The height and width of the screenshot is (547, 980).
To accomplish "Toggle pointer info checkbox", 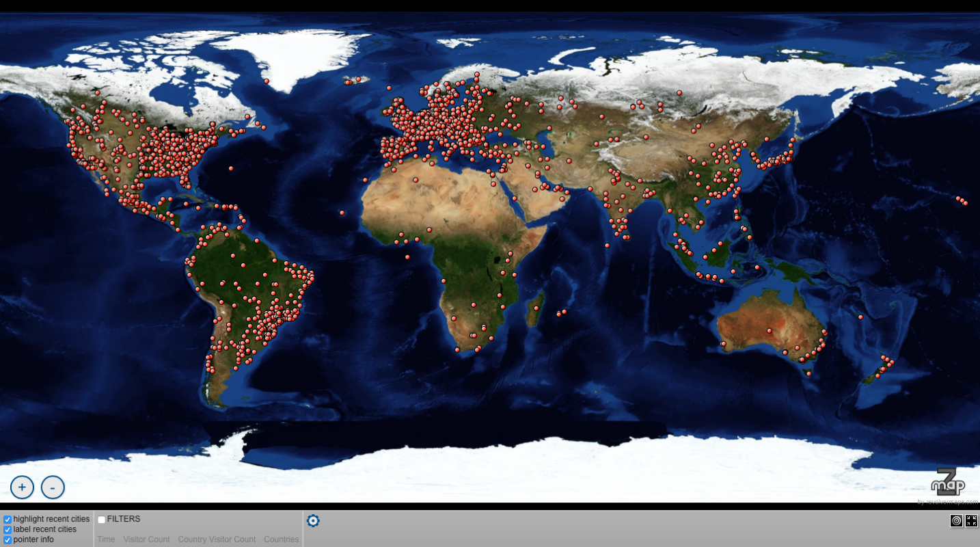I will tap(8, 540).
